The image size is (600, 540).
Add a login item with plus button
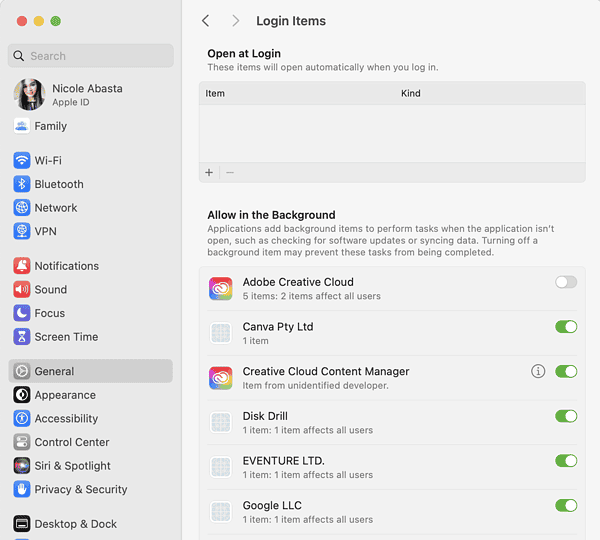pyautogui.click(x=209, y=172)
